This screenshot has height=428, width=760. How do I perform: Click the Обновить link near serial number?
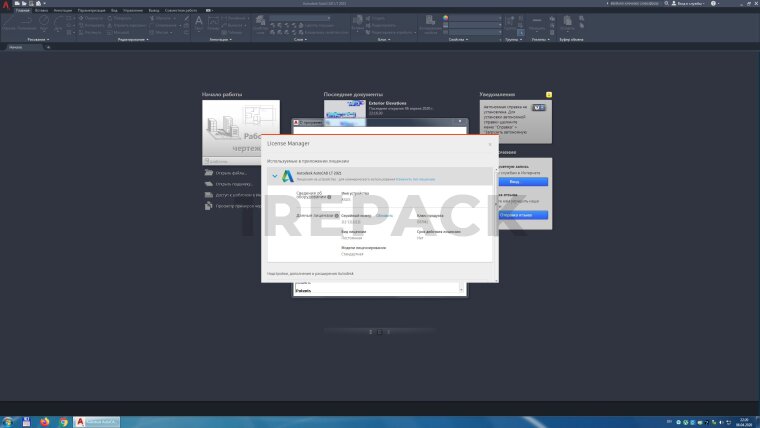click(x=384, y=215)
